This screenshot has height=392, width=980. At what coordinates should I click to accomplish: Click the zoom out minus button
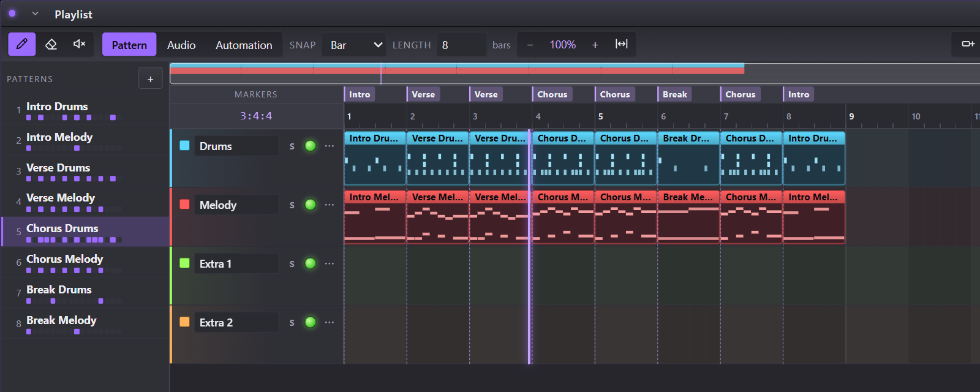(x=530, y=45)
